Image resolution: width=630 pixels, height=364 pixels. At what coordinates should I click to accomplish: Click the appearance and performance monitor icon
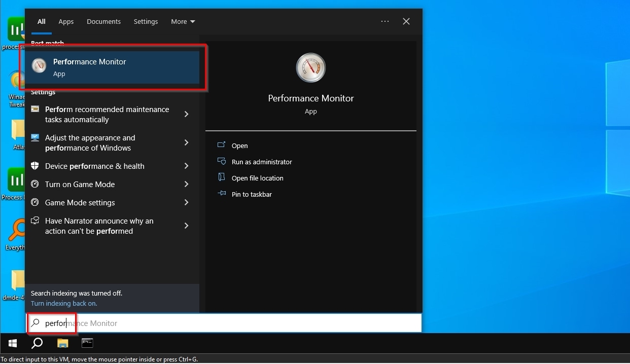[35, 137]
